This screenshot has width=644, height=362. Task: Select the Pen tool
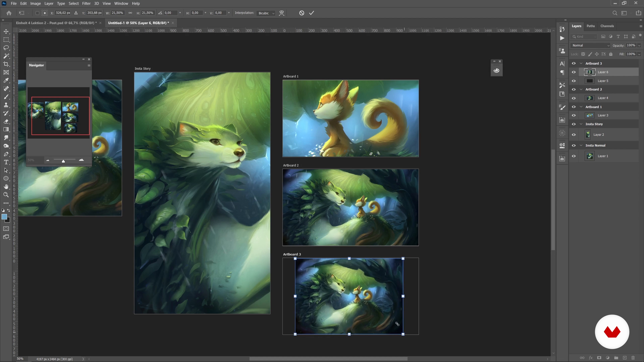coord(6,154)
